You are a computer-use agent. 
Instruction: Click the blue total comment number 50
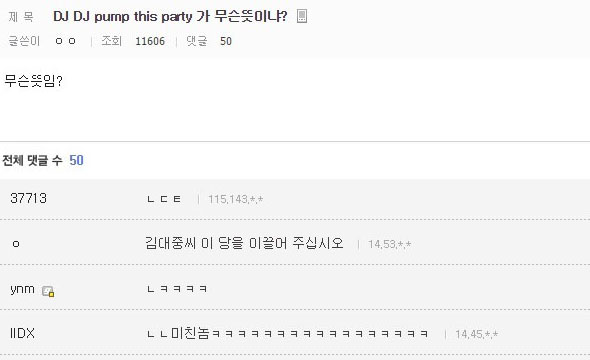click(x=76, y=160)
